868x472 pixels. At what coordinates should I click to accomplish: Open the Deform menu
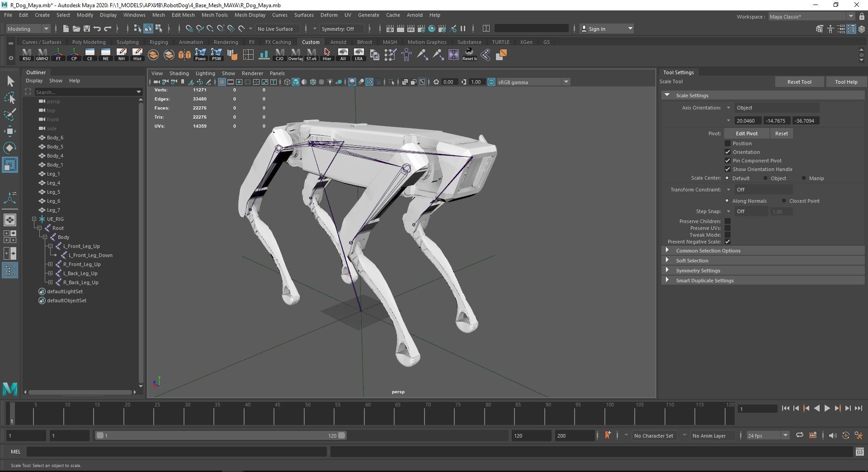(329, 15)
